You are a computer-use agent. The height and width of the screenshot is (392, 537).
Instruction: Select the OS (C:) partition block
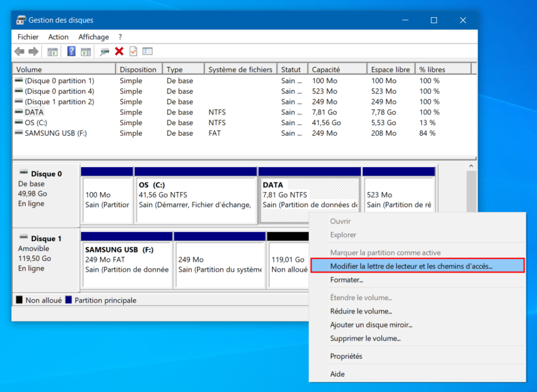(196, 195)
